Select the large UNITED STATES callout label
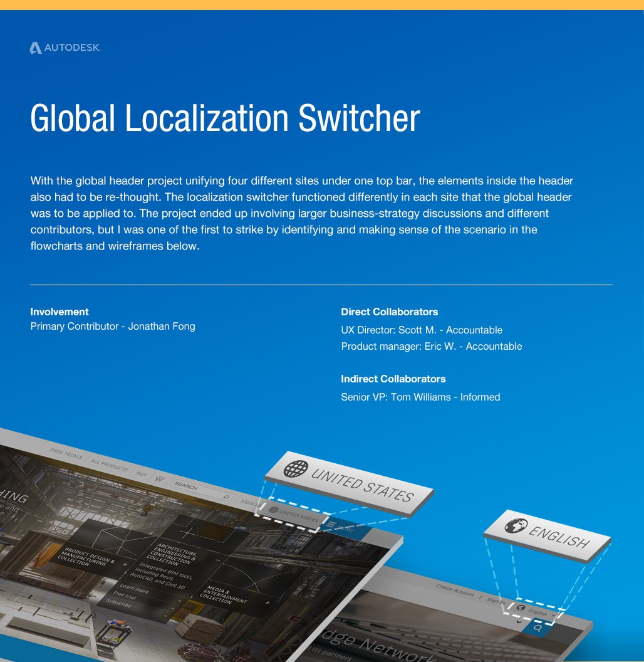This screenshot has height=662, width=644. pyautogui.click(x=362, y=486)
